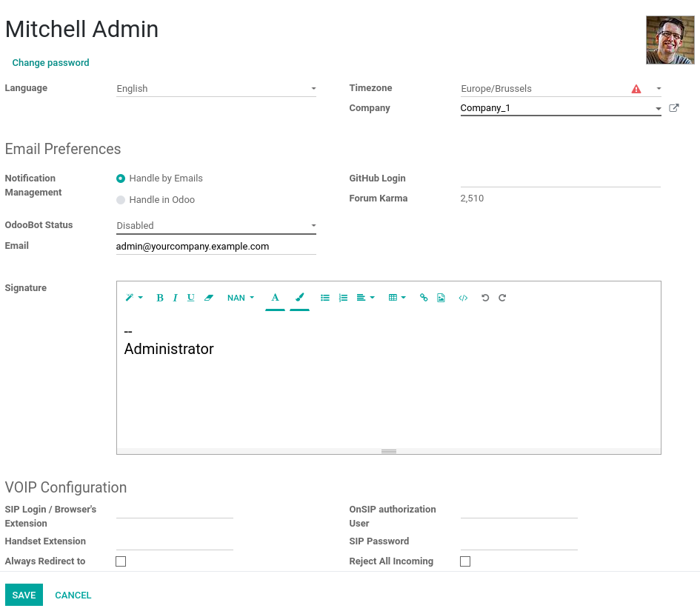
Task: Select the font color swatch icon
Action: tap(275, 297)
